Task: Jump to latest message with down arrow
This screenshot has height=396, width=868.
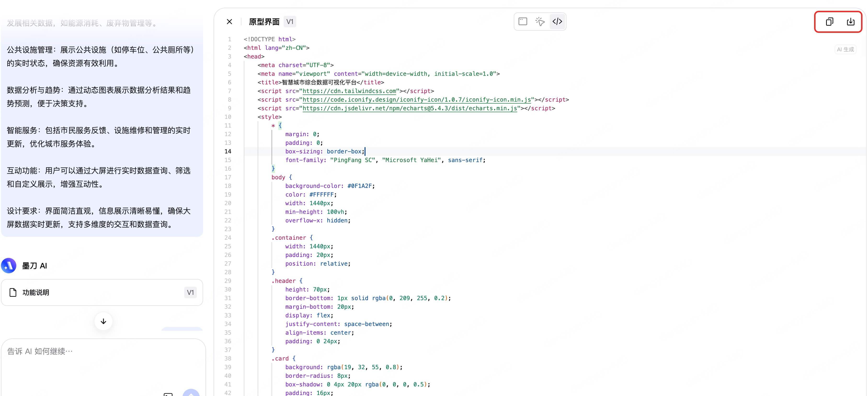Action: (103, 321)
